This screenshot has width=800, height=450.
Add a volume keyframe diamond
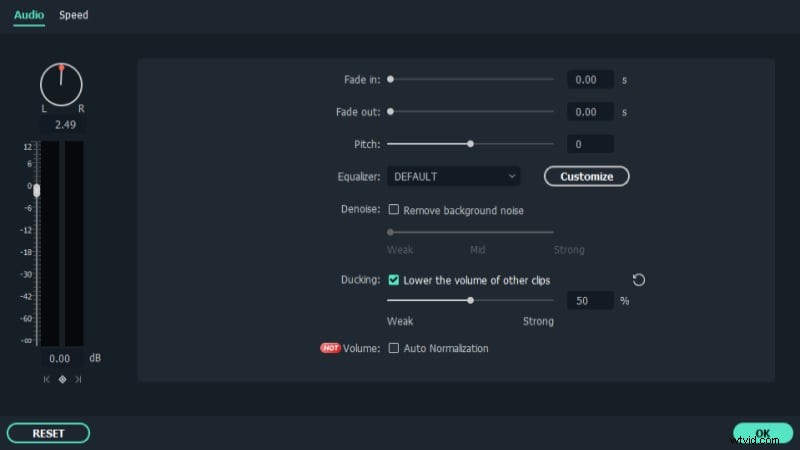click(x=62, y=380)
